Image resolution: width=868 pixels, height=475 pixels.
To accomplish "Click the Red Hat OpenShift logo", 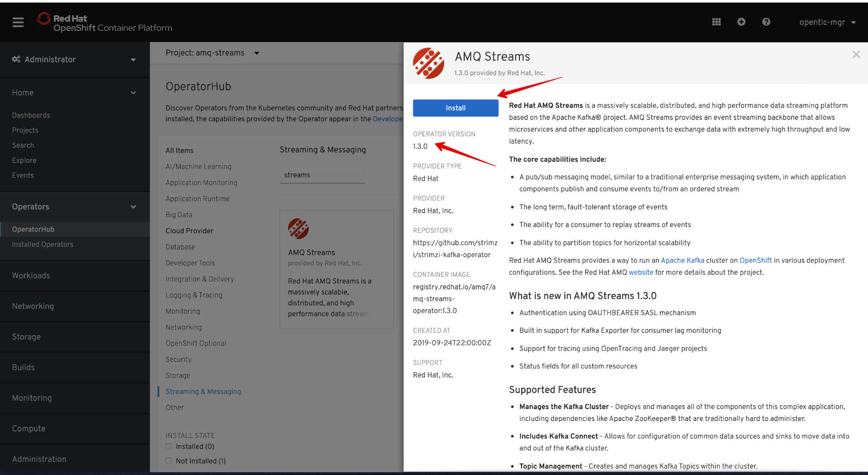I will coord(104,23).
